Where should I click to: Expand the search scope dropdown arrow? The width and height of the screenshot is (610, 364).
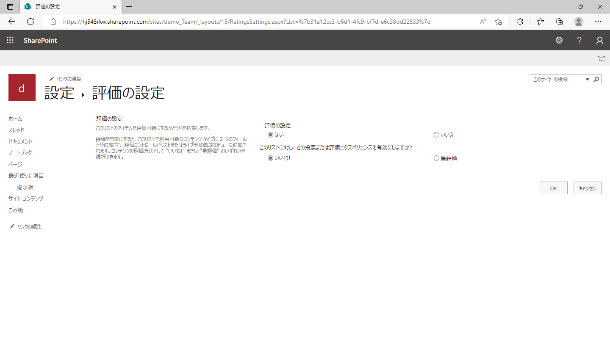(588, 79)
